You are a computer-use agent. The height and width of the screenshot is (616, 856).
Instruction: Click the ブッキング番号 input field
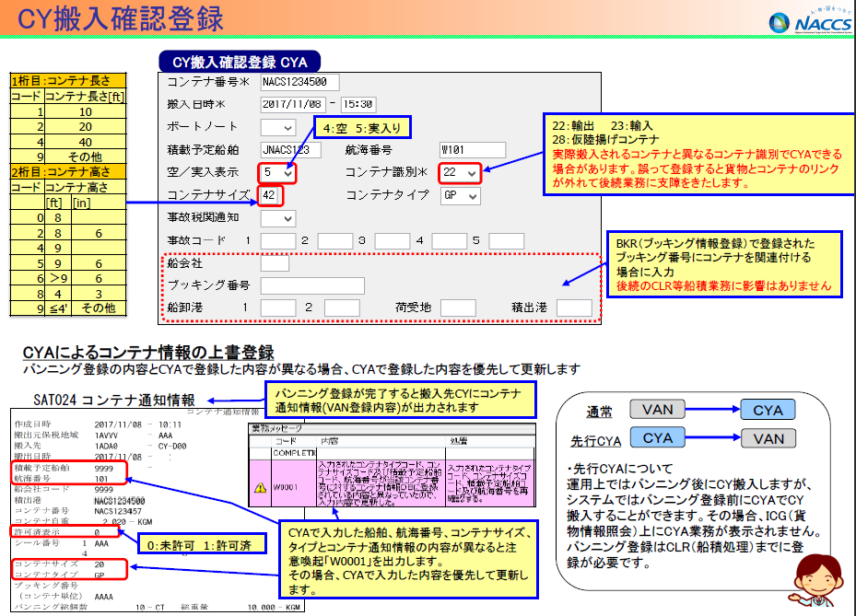tap(312, 285)
